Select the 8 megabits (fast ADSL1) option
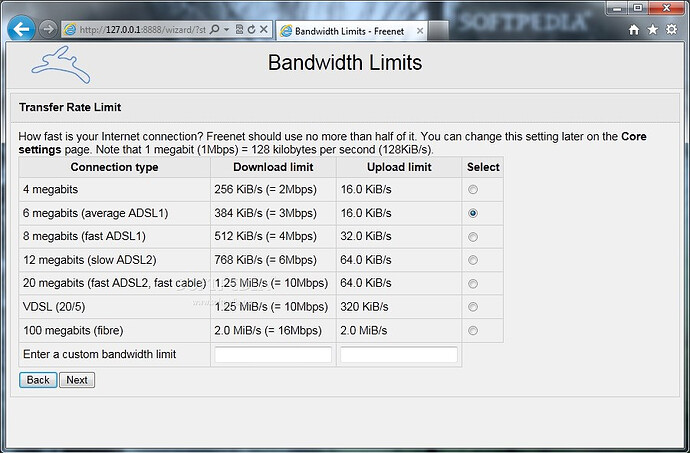Viewport: 690px width, 453px height. [473, 237]
